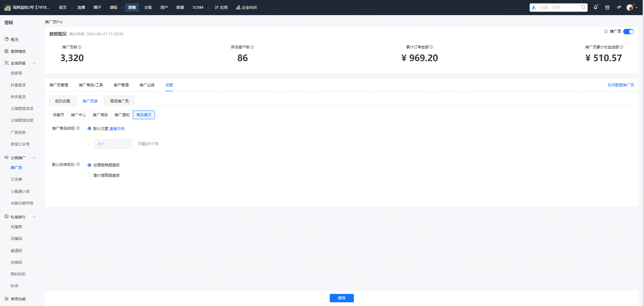Viewport: 644px width, 306px height.
Task: Open 直播 in the top navigation
Action: (81, 7)
